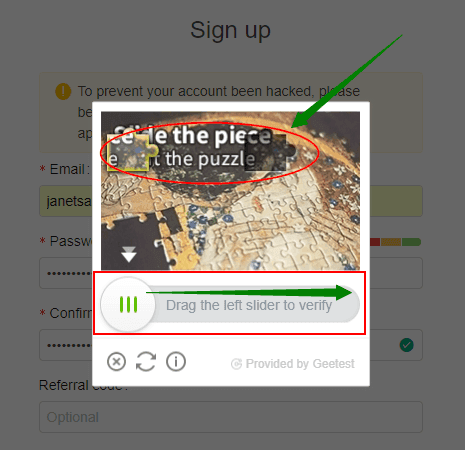
Task: Click the orange exclamation warning icon
Action: pyautogui.click(x=63, y=91)
